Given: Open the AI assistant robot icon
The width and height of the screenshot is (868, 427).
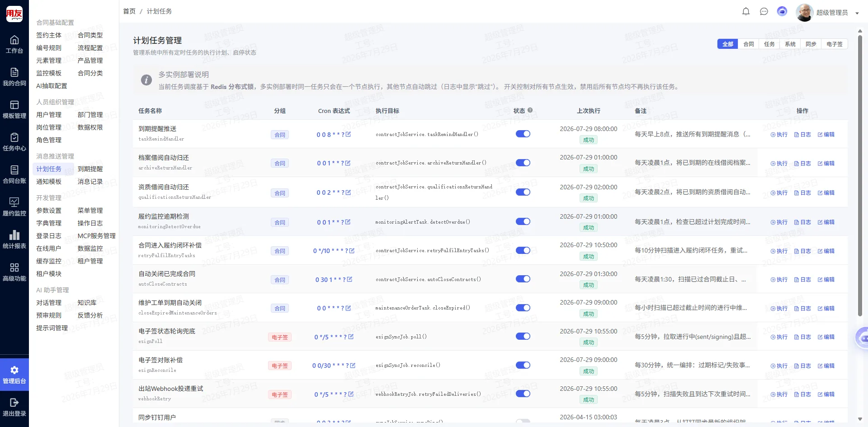Looking at the screenshot, I should 782,12.
